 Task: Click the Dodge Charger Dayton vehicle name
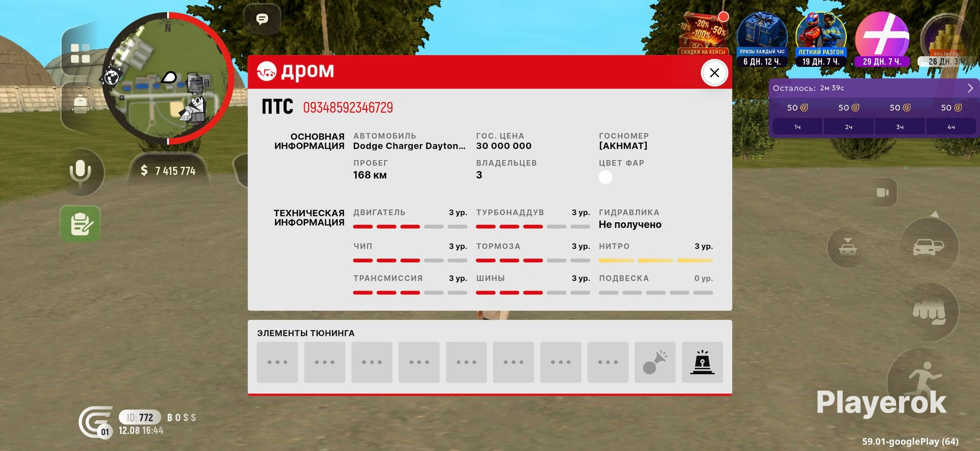click(409, 146)
